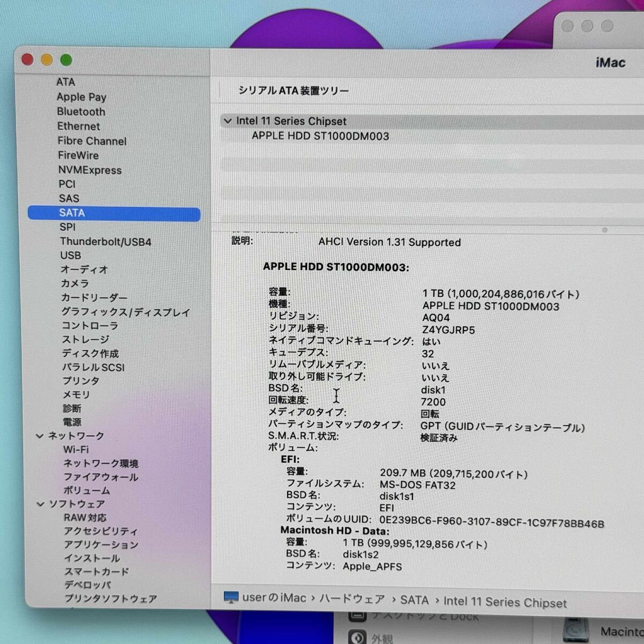Select スマートカード in the sidebar

pos(97,572)
